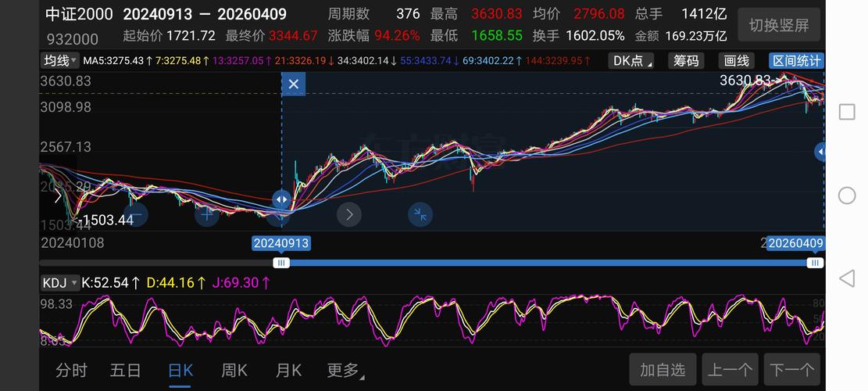Open Android recent apps square button

847,112
